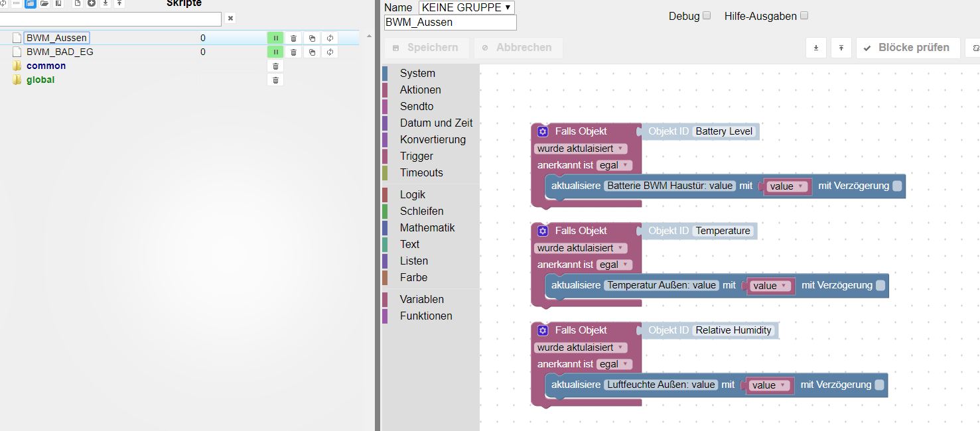Viewport: 980px width, 431px height.
Task: Open the Trigger block category
Action: 416,156
